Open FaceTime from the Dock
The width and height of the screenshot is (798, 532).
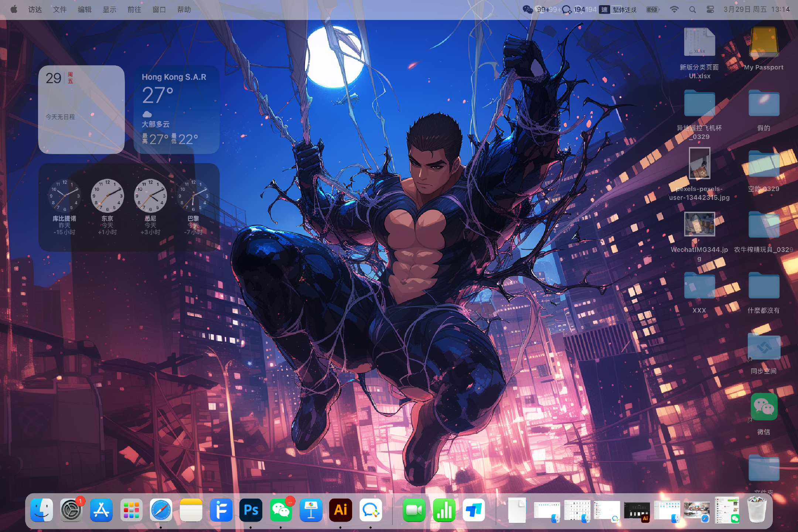coord(414,510)
